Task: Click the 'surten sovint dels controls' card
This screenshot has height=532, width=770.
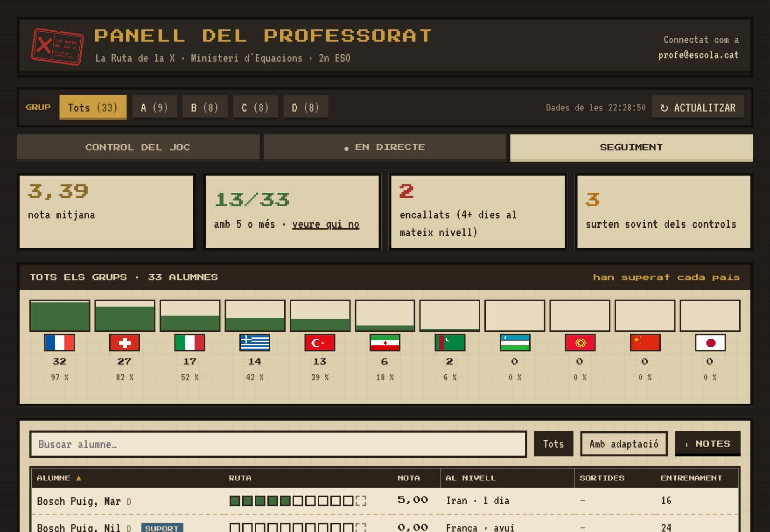Action: [x=664, y=212]
